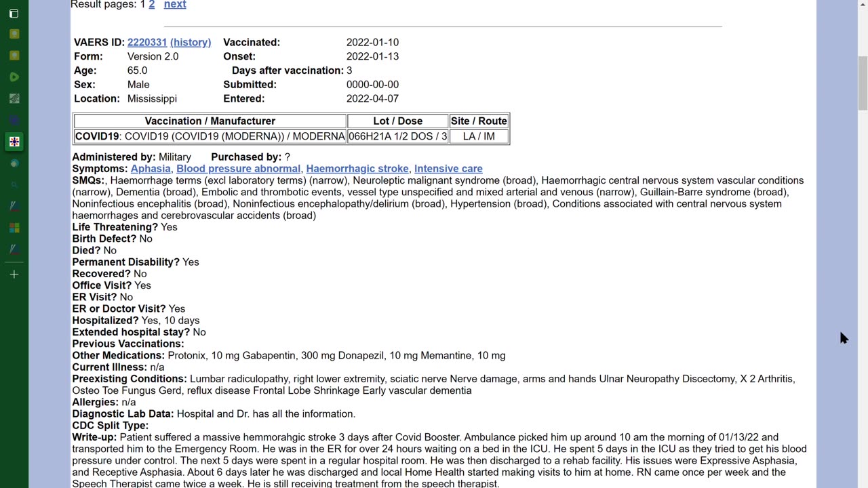Select the lot cell 066H21A 1/2 DOS / 3
This screenshot has width=868, height=488.
pyautogui.click(x=398, y=136)
